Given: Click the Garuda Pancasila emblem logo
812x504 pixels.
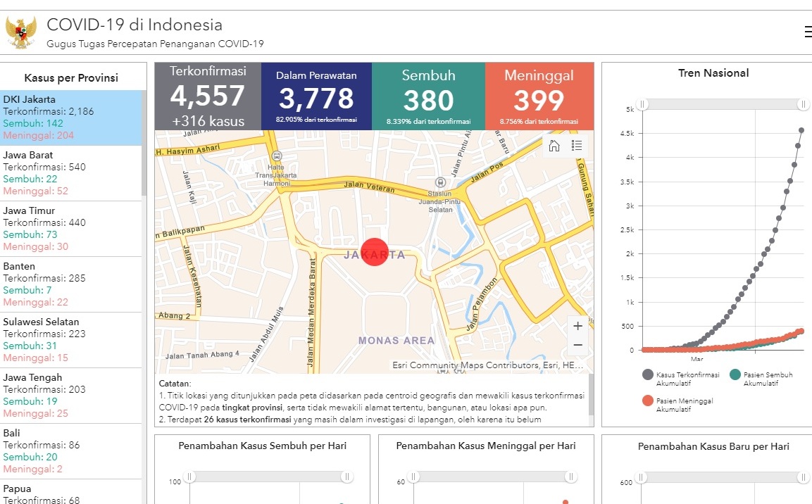Looking at the screenshot, I should pos(20,31).
